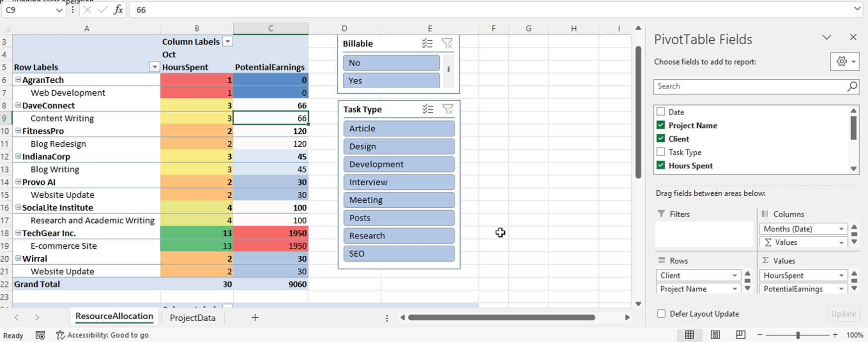The image size is (868, 342).
Task: Select No in Billable slicer
Action: [x=391, y=63]
